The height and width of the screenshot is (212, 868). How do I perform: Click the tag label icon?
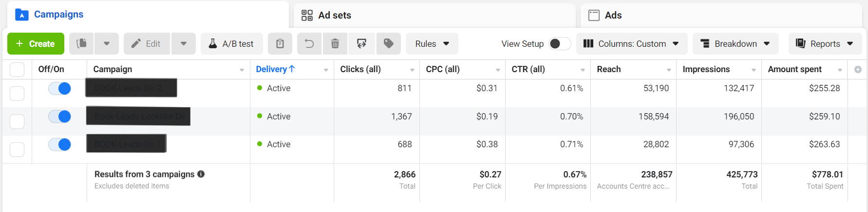coord(388,44)
